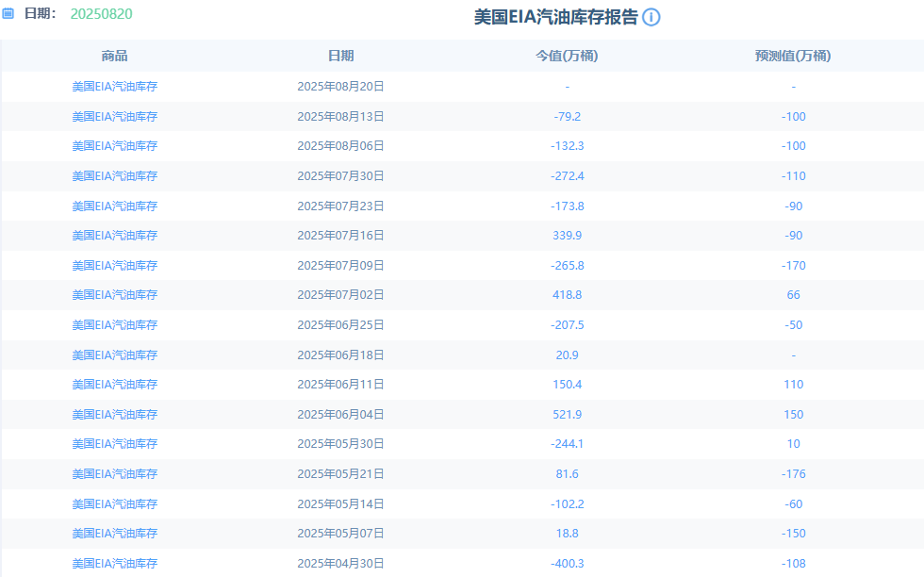Select the date cell 2025年06月11日

340,385
